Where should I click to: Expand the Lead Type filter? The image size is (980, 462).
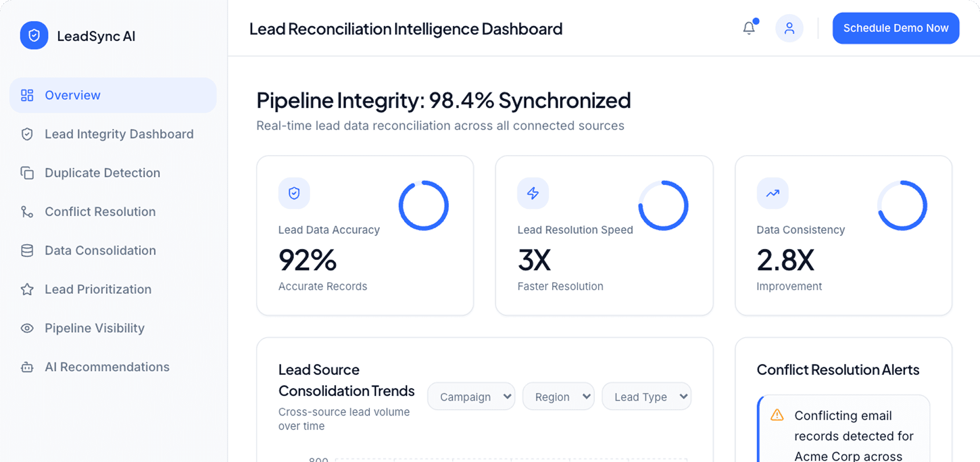(646, 396)
